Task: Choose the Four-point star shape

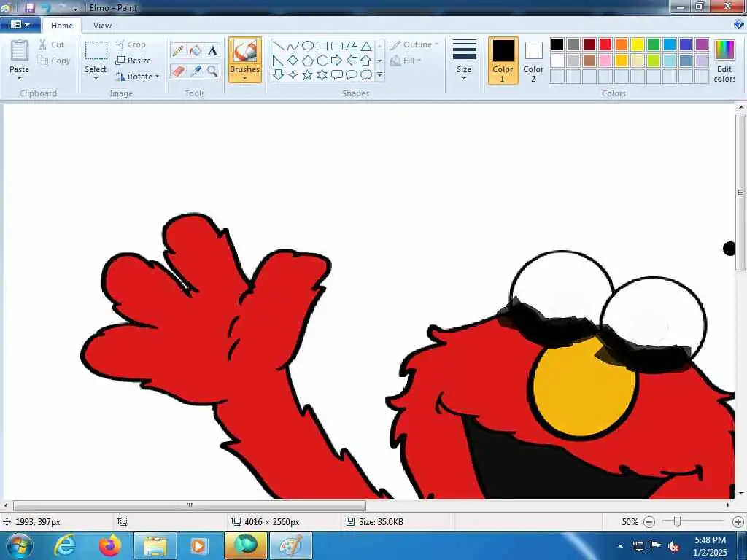Action: coord(293,75)
